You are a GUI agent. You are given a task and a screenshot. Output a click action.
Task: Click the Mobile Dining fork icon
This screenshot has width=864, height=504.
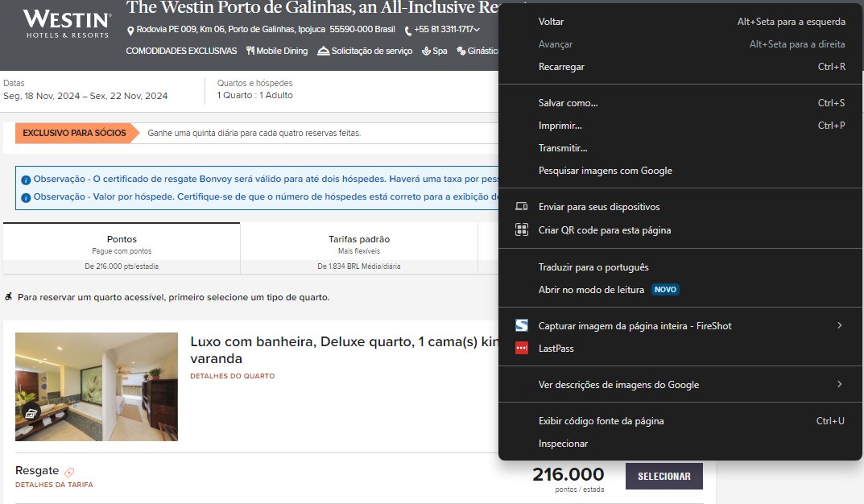250,51
